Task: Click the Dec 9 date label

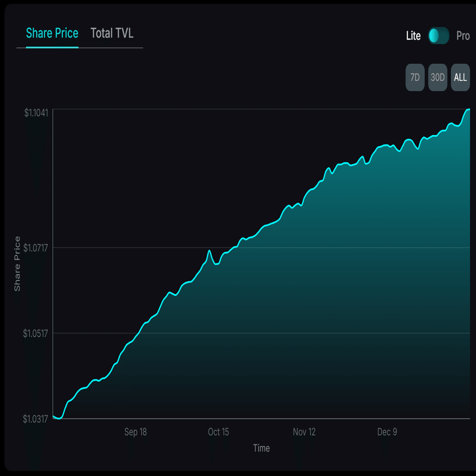Action: (387, 432)
